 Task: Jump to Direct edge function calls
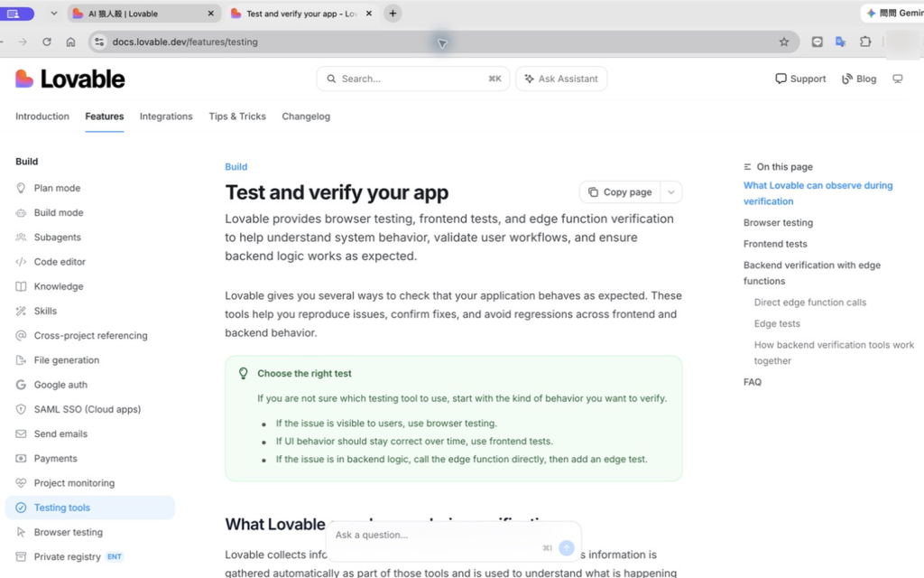[809, 302]
